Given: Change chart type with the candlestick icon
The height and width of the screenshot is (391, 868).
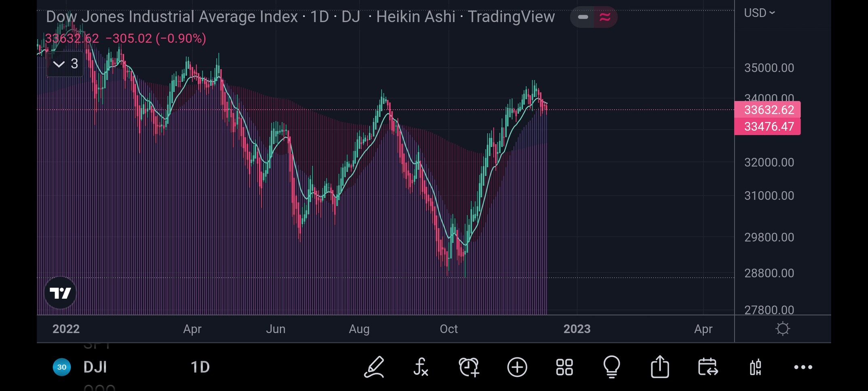Looking at the screenshot, I should [x=755, y=367].
